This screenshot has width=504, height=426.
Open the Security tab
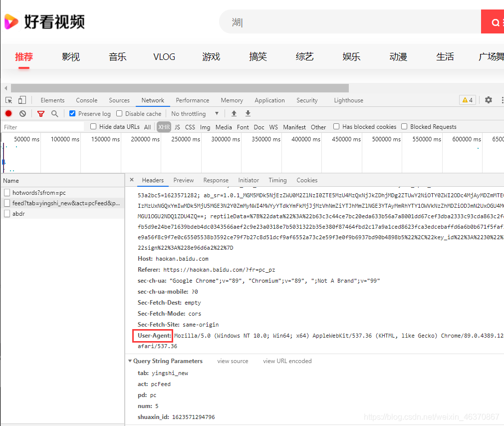[x=307, y=100]
